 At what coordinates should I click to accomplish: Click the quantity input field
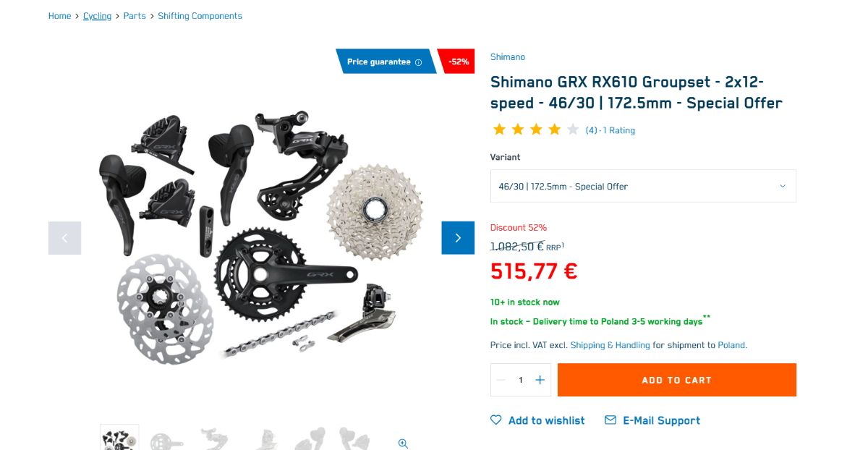[521, 380]
